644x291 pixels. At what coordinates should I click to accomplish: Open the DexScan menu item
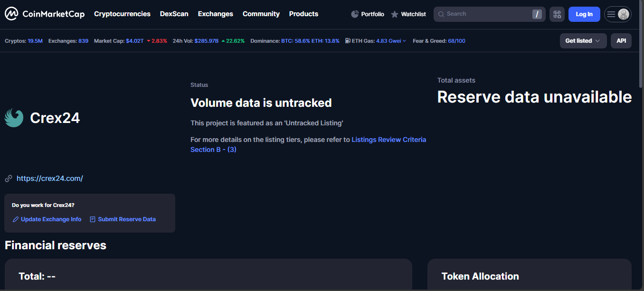174,14
